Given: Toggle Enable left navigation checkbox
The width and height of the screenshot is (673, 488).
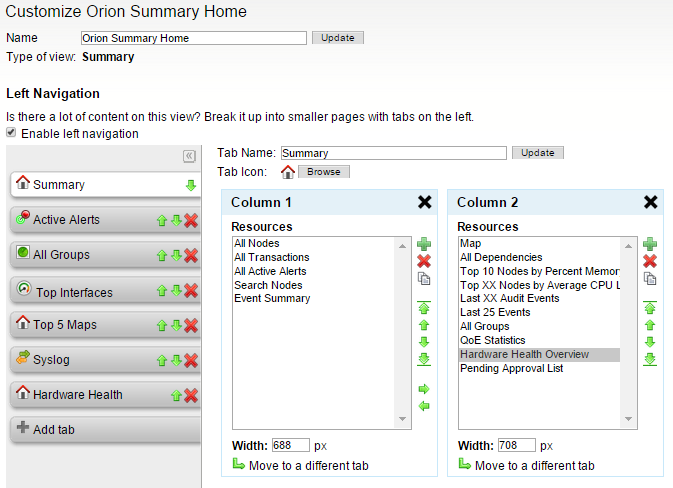Looking at the screenshot, I should (11, 132).
